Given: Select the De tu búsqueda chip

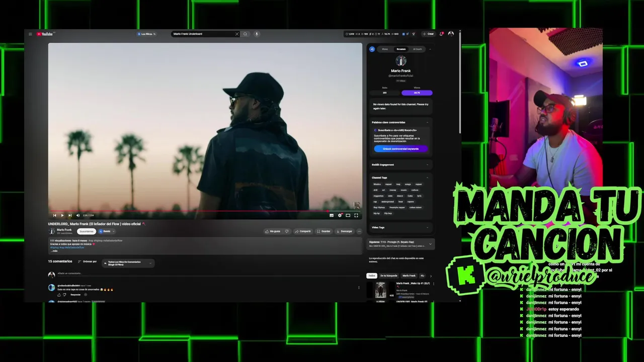Looking at the screenshot, I should point(388,276).
